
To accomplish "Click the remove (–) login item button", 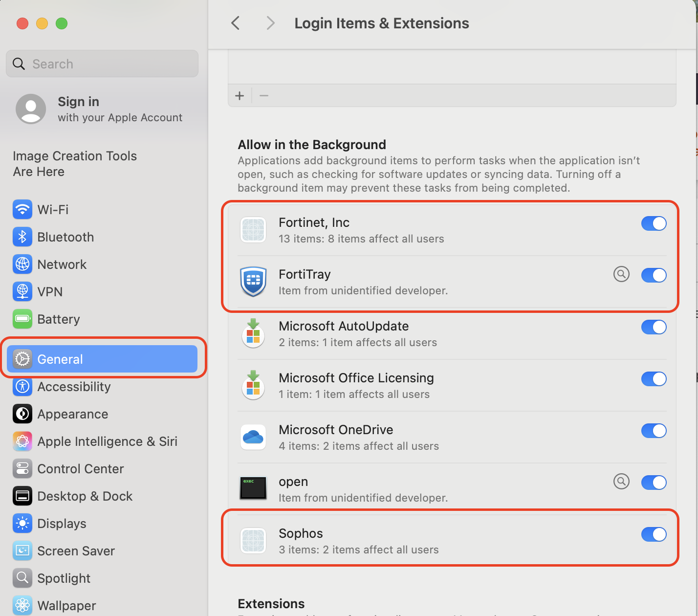I will click(x=264, y=96).
